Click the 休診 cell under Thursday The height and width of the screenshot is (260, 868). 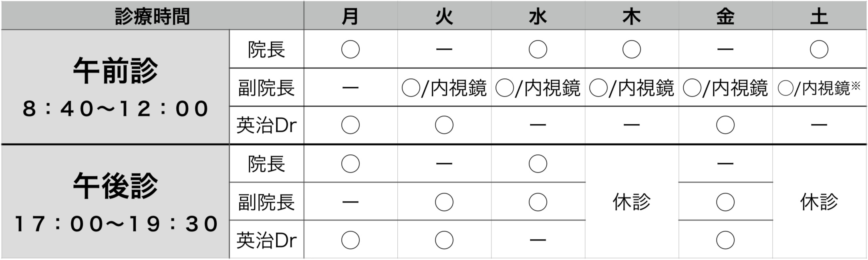pyautogui.click(x=631, y=202)
